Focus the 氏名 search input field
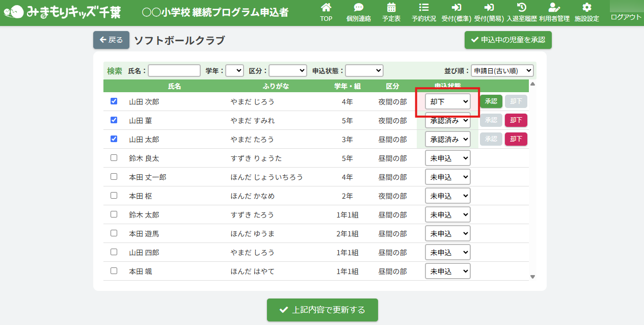 [174, 71]
